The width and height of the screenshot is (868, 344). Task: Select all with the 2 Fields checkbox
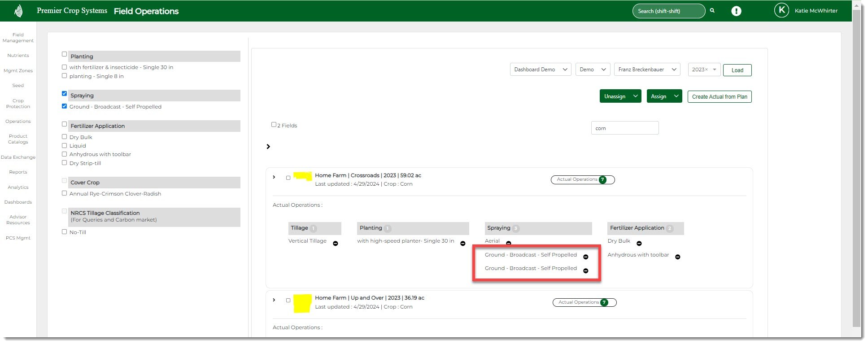[274, 125]
